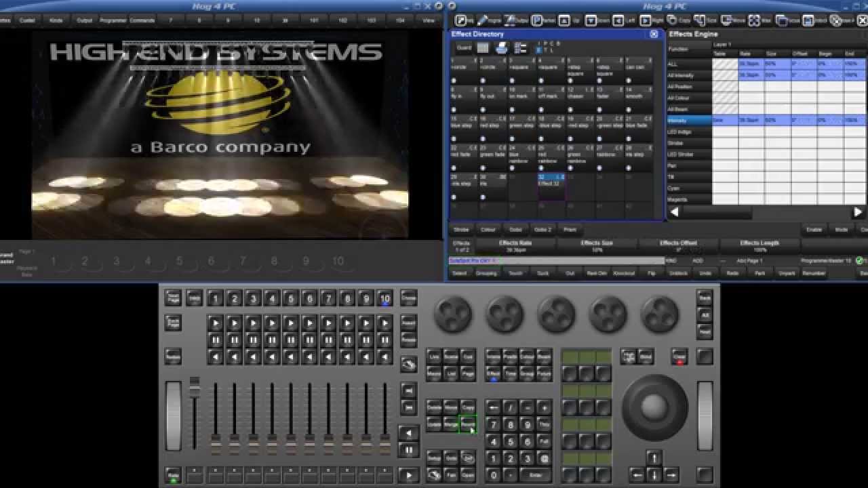
Task: Select the 'can can' effect cell
Action: click(639, 70)
